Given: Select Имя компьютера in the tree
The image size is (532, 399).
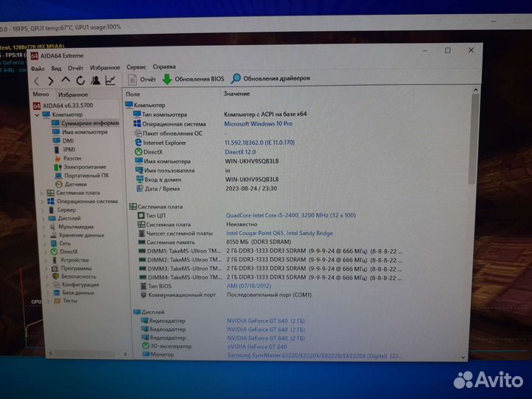Looking at the screenshot, I should [x=80, y=132].
